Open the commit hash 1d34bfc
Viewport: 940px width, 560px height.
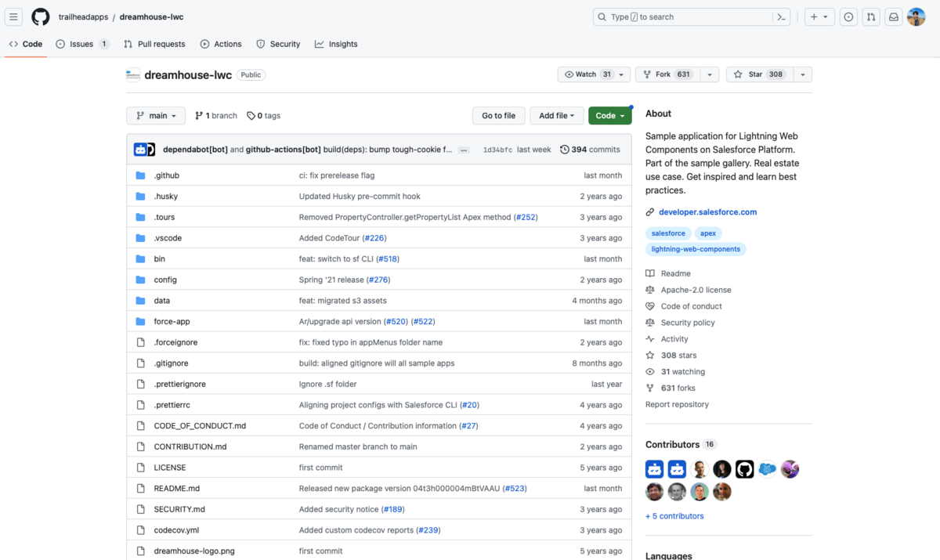(x=497, y=150)
